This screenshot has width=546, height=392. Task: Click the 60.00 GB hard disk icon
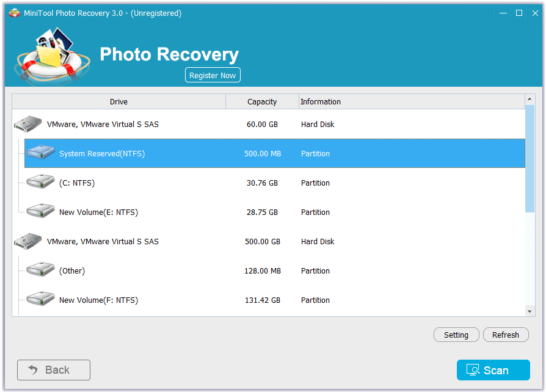(28, 125)
